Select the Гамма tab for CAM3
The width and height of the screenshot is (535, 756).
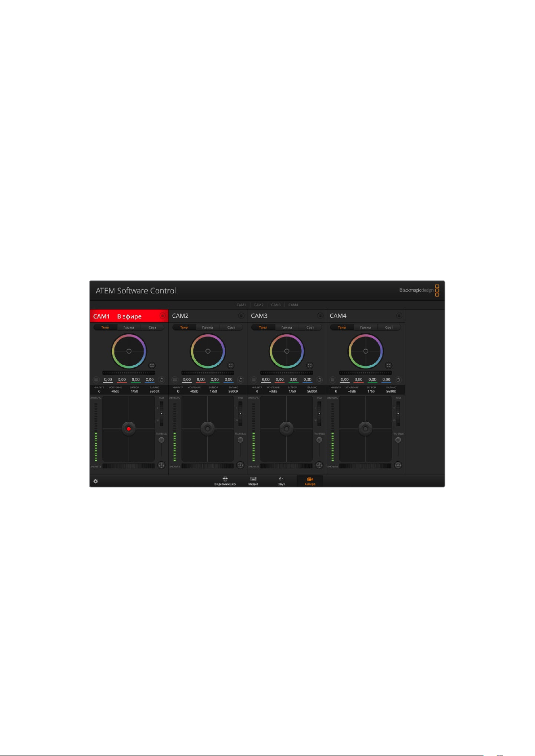[x=287, y=328]
